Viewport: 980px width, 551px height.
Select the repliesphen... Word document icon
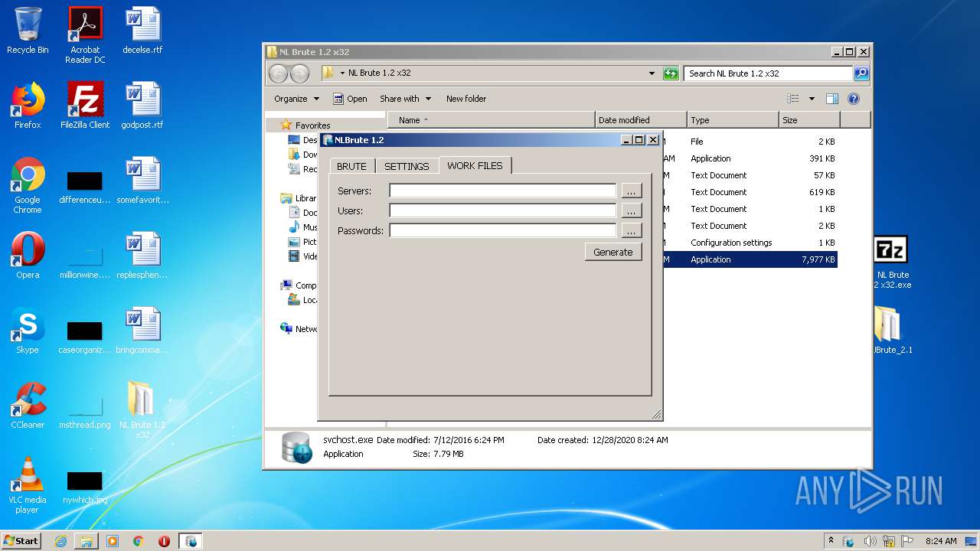click(x=142, y=256)
